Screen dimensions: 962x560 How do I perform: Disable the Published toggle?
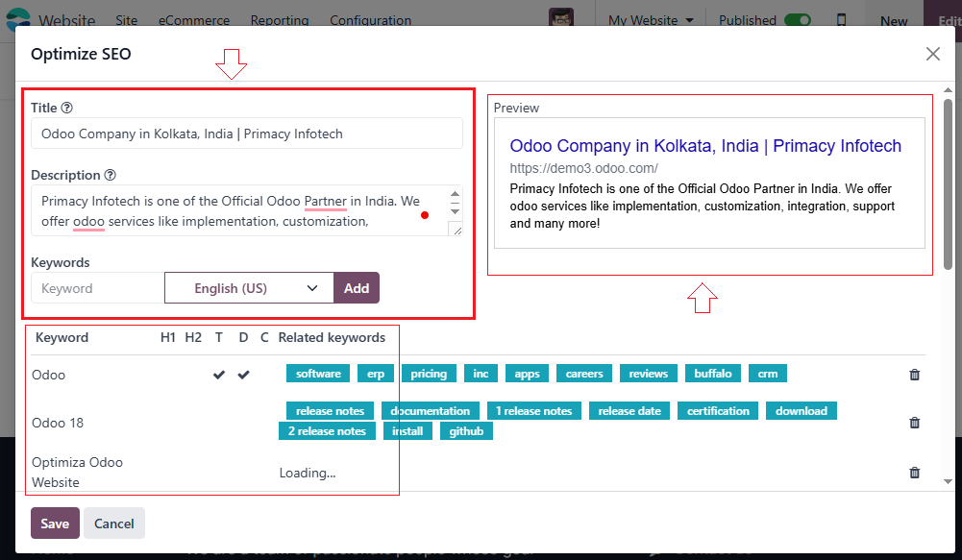tap(799, 18)
